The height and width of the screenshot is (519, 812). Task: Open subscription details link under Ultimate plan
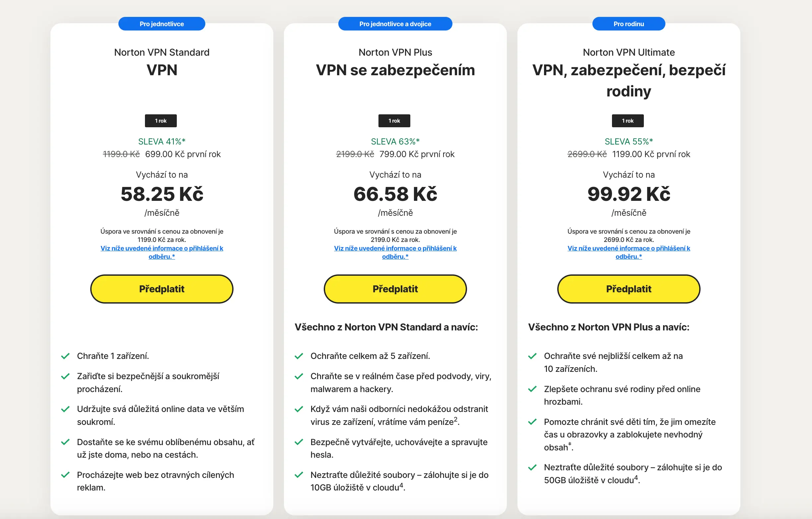(x=628, y=252)
